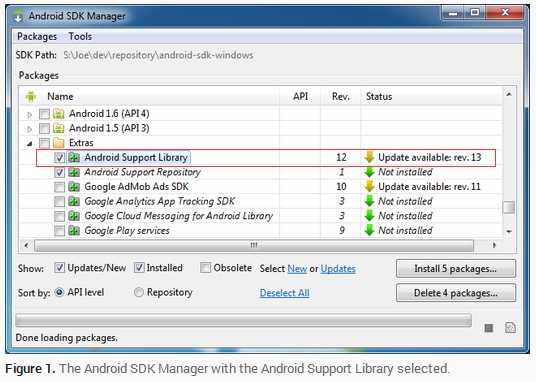
Task: Click the Rev. column header
Action: [x=341, y=97]
